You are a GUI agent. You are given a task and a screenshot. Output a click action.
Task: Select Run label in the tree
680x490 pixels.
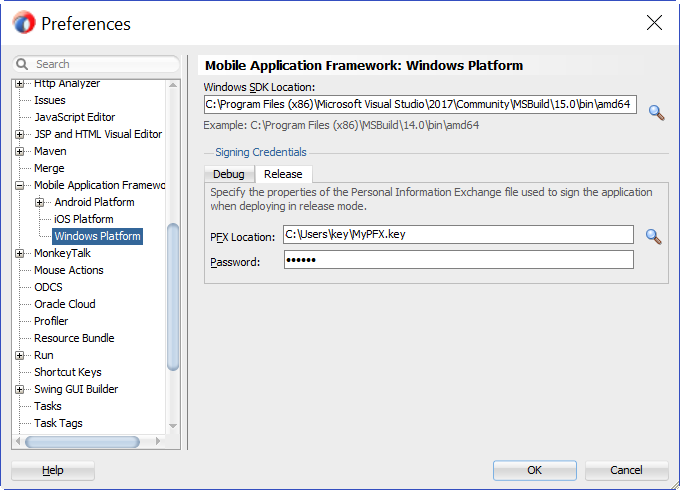44,355
